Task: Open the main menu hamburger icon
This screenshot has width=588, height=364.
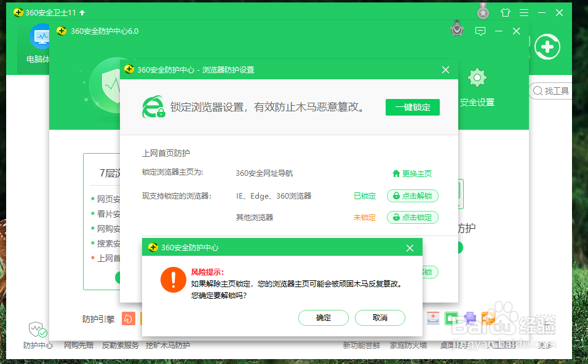Action: pos(524,13)
